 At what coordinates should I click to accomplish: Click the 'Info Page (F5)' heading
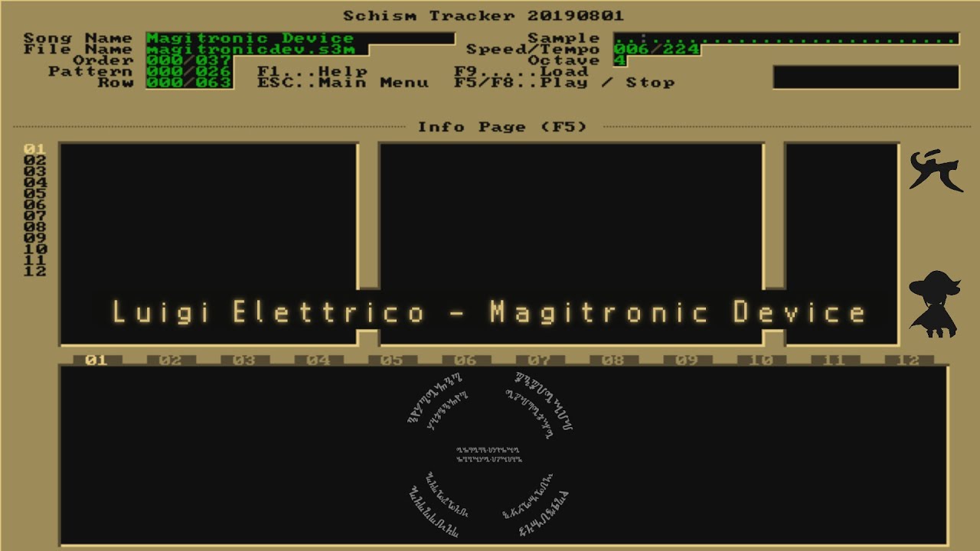pyautogui.click(x=502, y=127)
